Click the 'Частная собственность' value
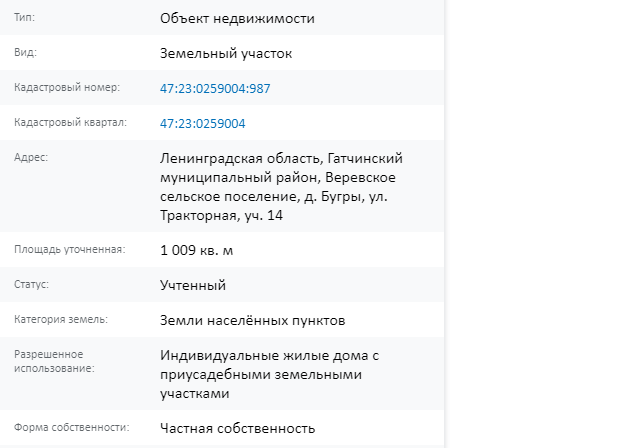The image size is (641, 448). (x=238, y=428)
